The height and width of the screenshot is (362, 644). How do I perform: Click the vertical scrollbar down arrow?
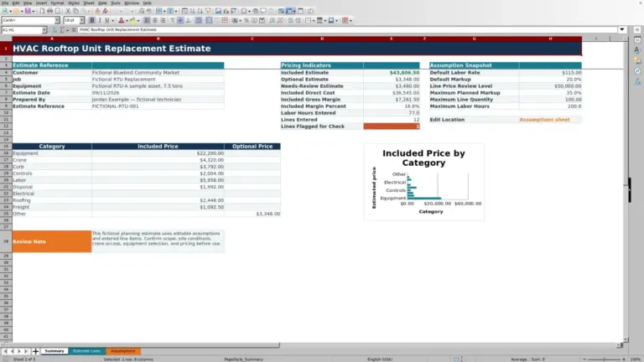(626, 340)
